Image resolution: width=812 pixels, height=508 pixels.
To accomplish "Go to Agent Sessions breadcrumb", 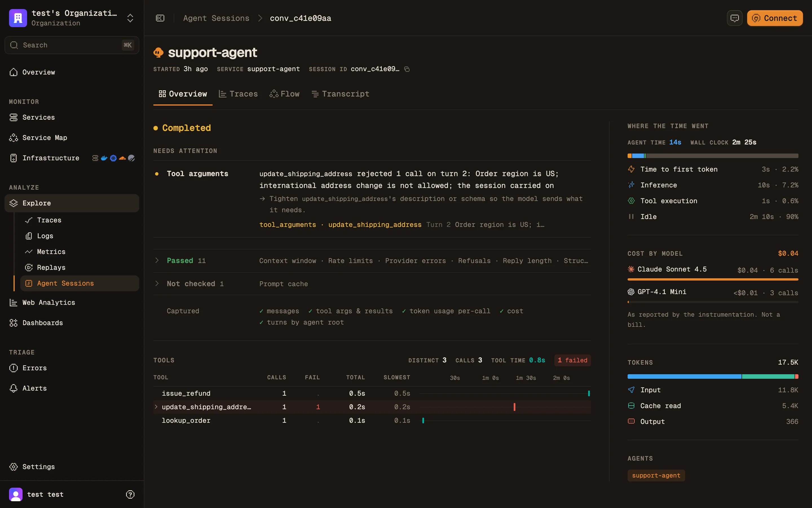I will [x=216, y=18].
